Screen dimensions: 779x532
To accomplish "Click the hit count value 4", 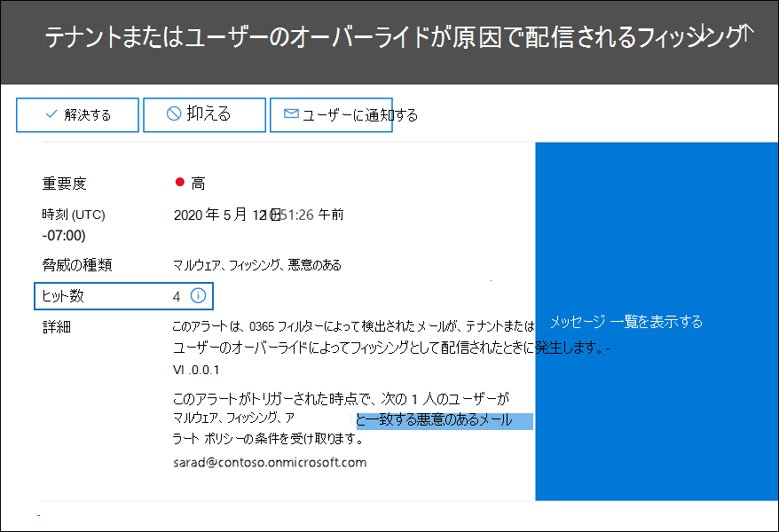I will [x=177, y=297].
